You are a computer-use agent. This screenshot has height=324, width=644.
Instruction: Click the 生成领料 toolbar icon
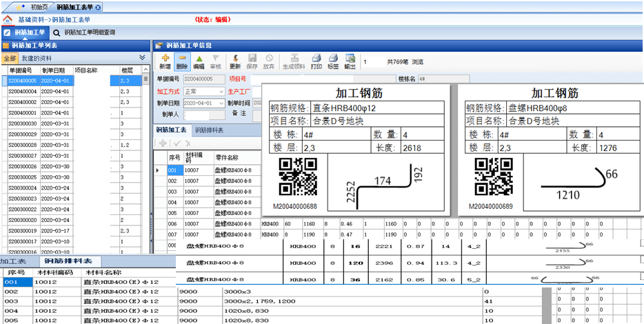click(x=294, y=59)
